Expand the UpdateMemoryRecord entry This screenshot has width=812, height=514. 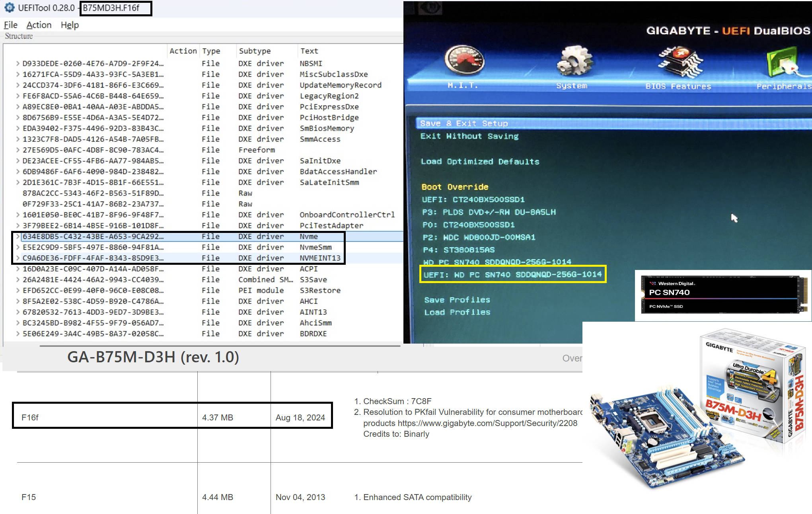pos(18,85)
